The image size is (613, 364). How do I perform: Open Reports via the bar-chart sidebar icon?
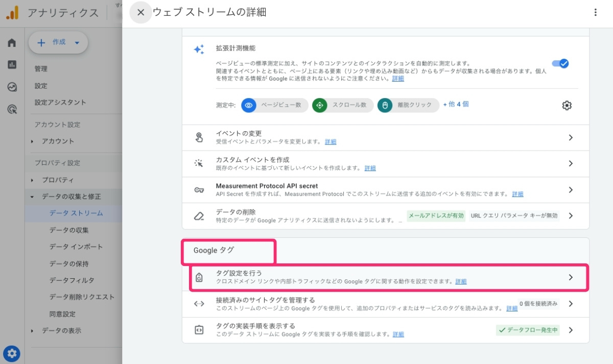click(12, 65)
